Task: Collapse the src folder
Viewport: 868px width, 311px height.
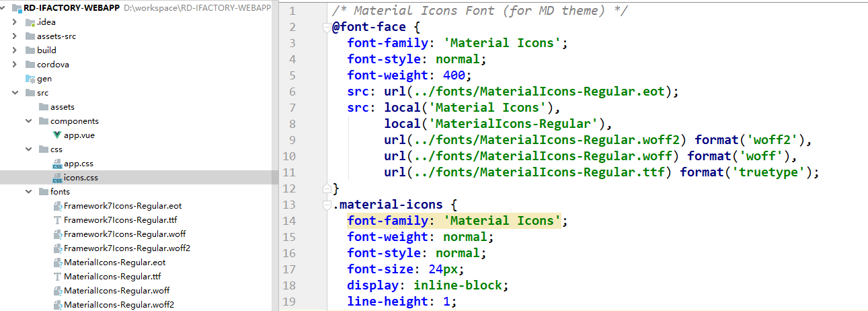Action: point(15,93)
